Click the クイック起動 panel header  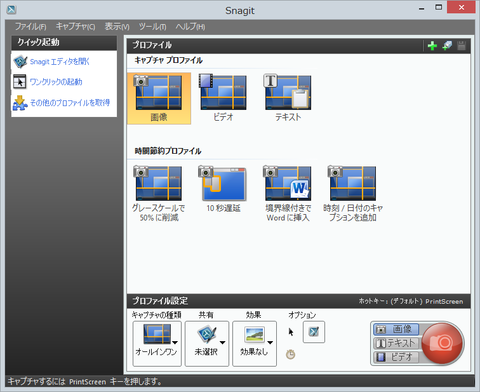tap(64, 42)
